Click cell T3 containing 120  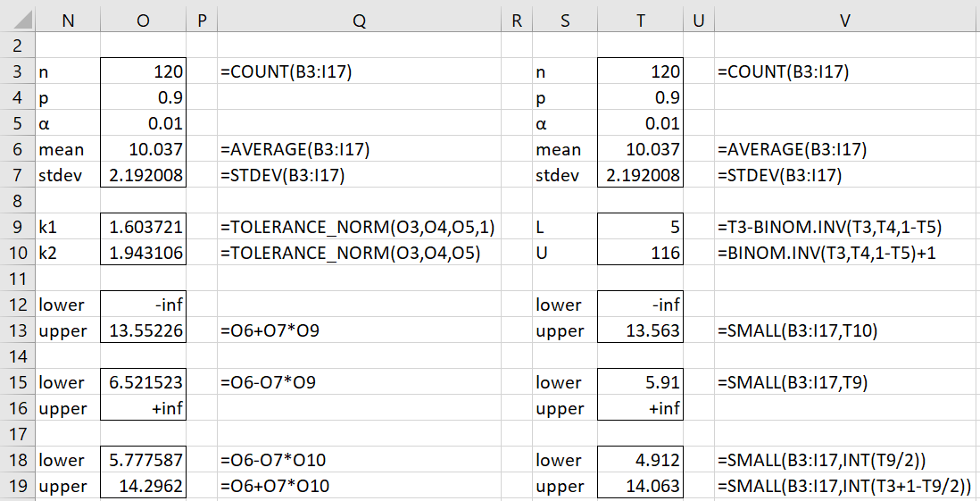pos(641,71)
